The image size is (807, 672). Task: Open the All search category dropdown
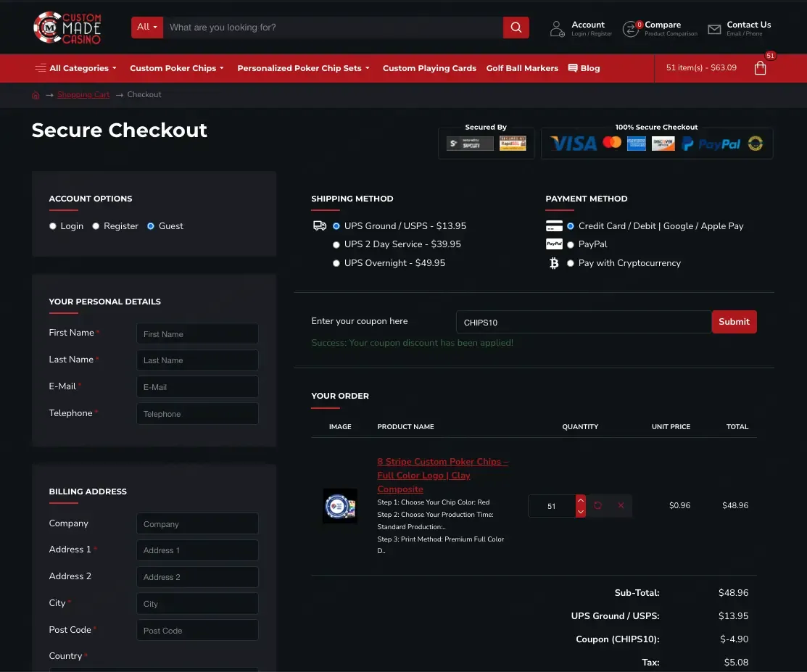[x=147, y=28]
